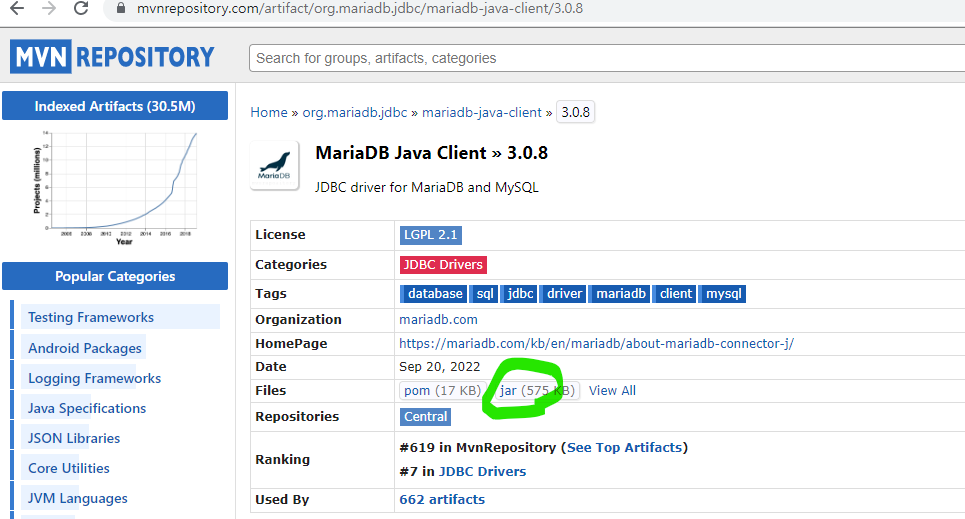Click the JDBC driver description text
Viewport: 965px width, 519px height.
426,187
